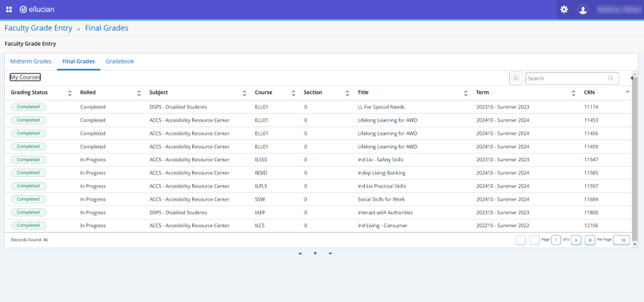Click the side panel collapse arrow at right

[632, 78]
